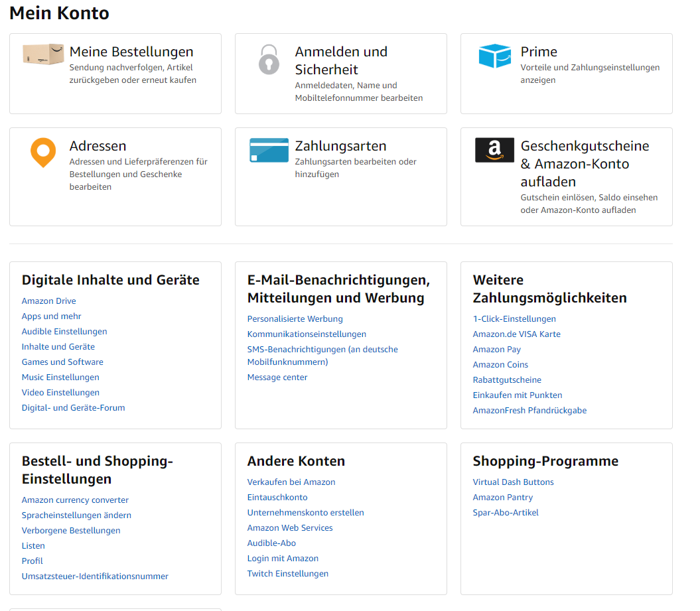Open the Meine Bestellungen card heading

(131, 52)
